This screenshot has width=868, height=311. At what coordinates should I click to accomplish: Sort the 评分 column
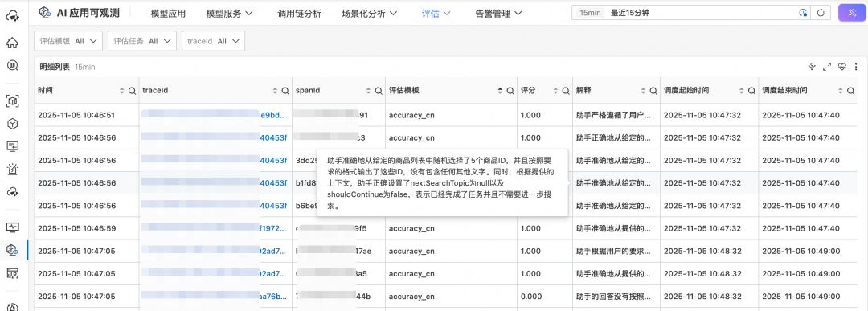(x=556, y=90)
